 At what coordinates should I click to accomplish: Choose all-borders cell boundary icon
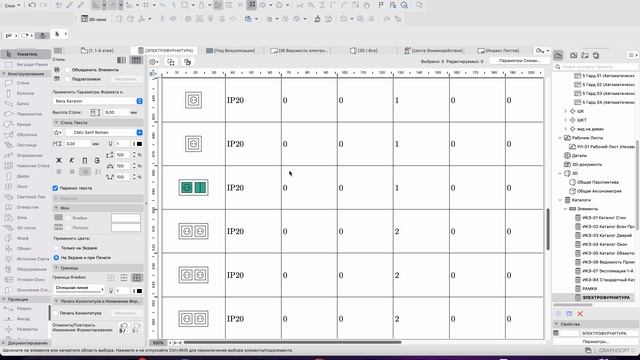[x=136, y=278]
